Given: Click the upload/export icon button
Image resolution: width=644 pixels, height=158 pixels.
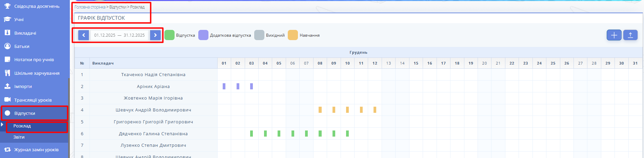Looking at the screenshot, I should coord(630,35).
